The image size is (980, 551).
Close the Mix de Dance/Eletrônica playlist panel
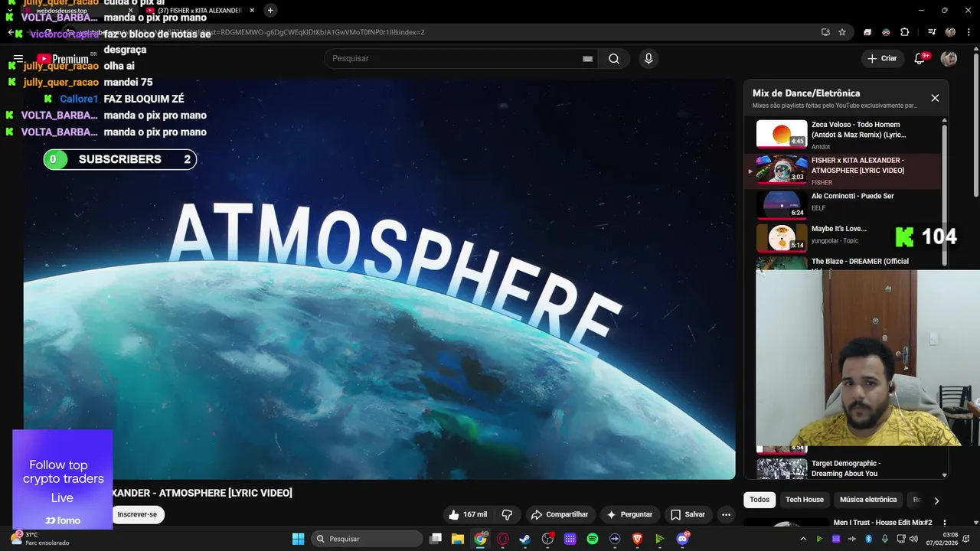pos(935,98)
